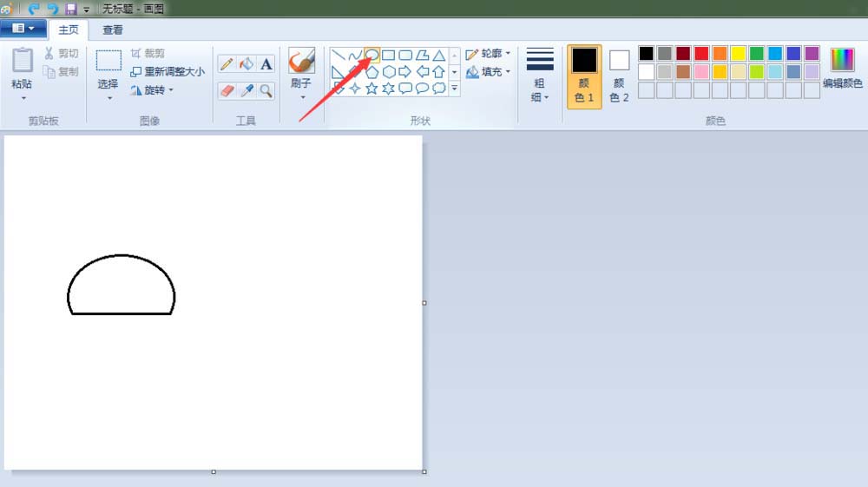Expand the Paste (粘贴) dropdown arrow
This screenshot has height=487, width=868.
tap(23, 98)
